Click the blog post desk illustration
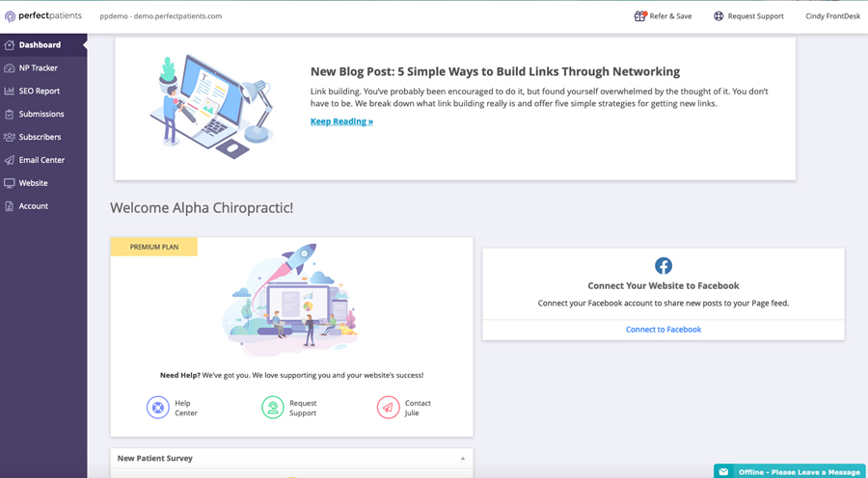Screen dimensions: 868x478 pos(211,106)
